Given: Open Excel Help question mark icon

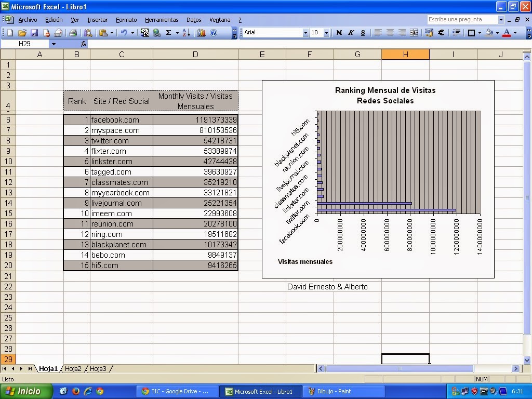Looking at the screenshot, I should [x=214, y=33].
